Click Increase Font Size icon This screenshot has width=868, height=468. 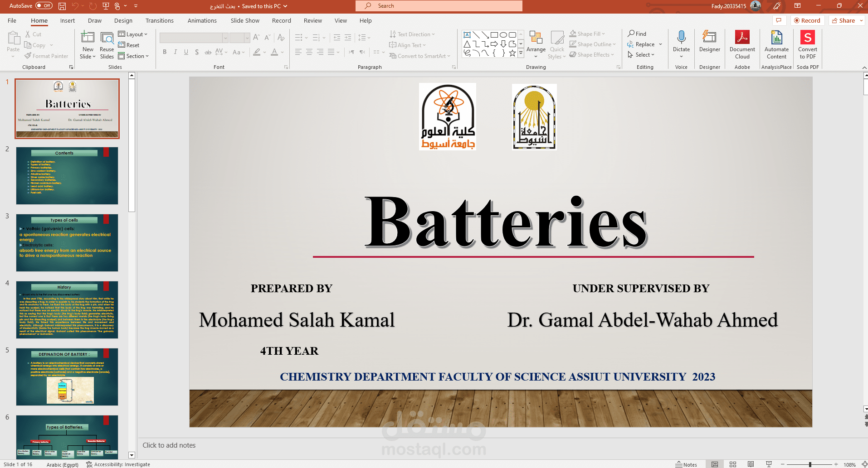pos(256,38)
